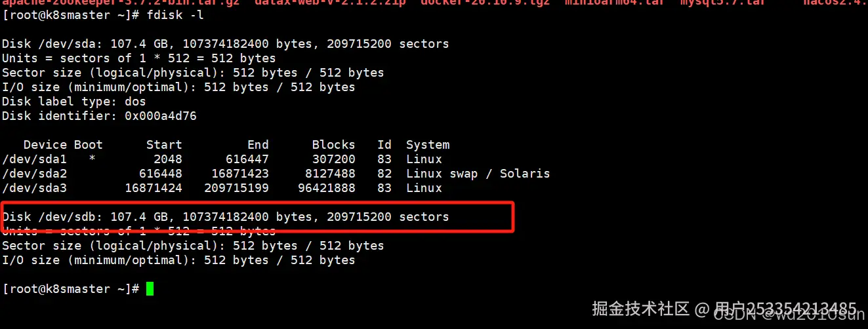Click the green terminal cursor block

pos(150,289)
